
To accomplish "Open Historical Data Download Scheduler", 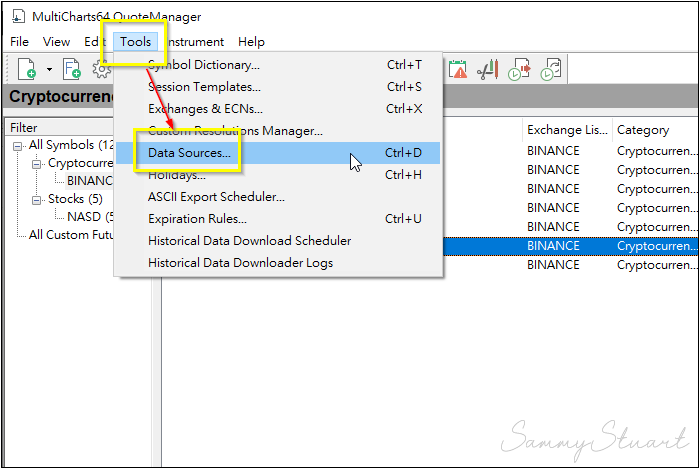I will (x=278, y=241).
